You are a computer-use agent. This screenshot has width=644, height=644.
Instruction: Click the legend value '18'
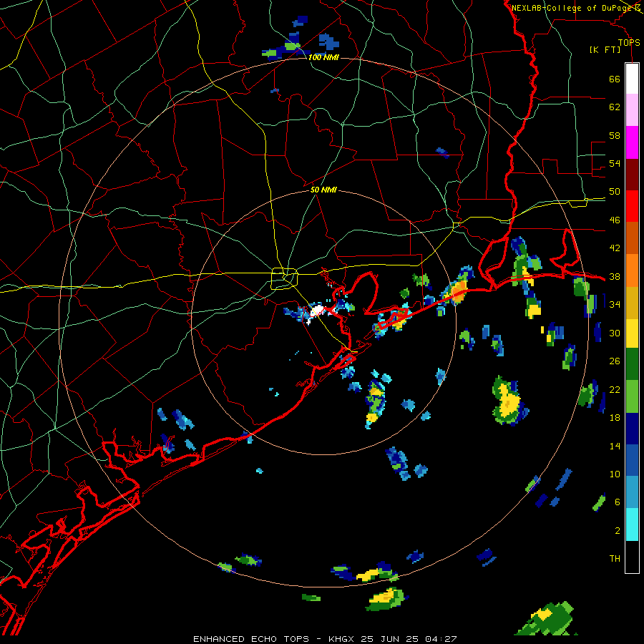615,418
